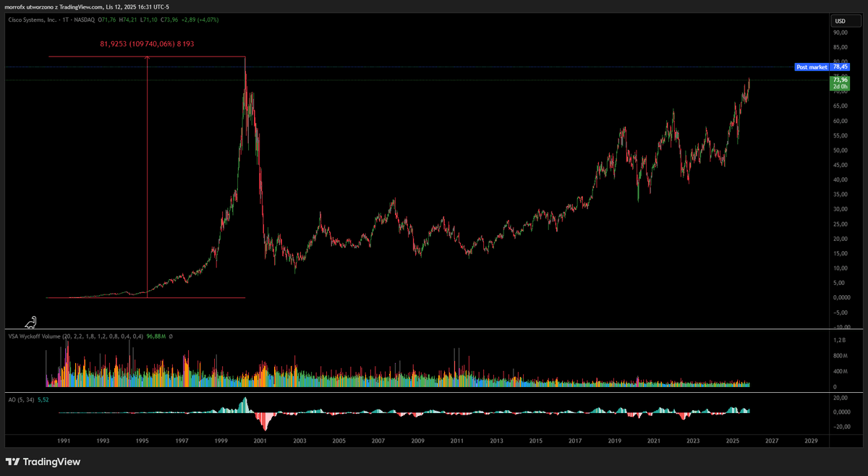Click the Post market label

pyautogui.click(x=812, y=67)
